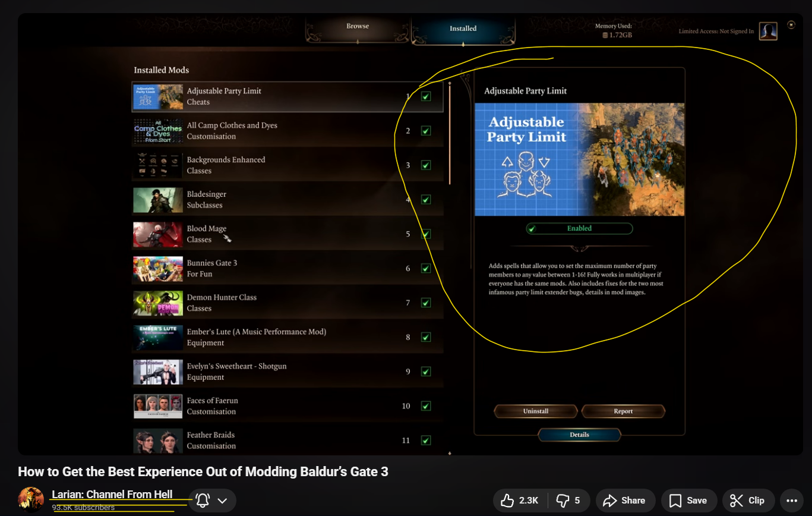
Task: Disable the Bunnies Gate 3 checkbox
Action: tap(426, 269)
